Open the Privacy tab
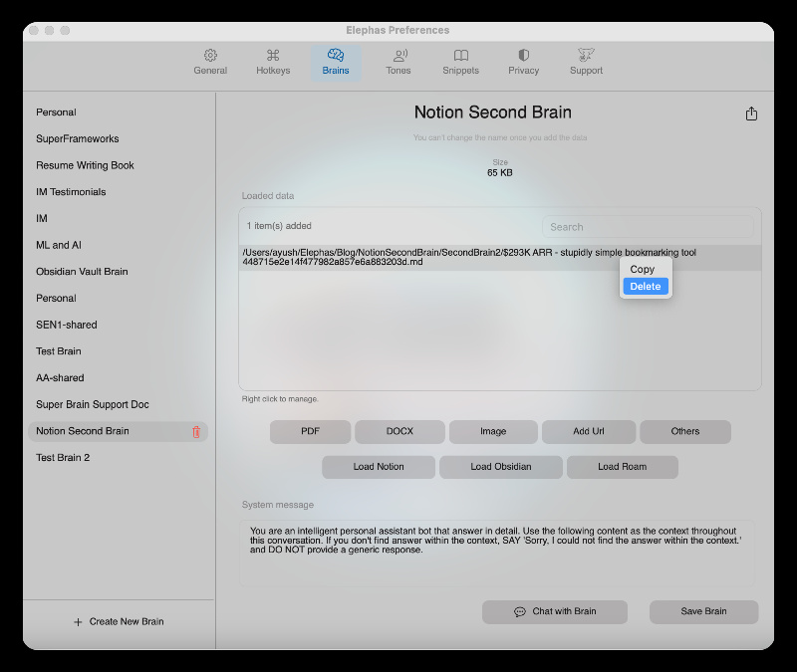This screenshot has height=672, width=797. tap(524, 63)
